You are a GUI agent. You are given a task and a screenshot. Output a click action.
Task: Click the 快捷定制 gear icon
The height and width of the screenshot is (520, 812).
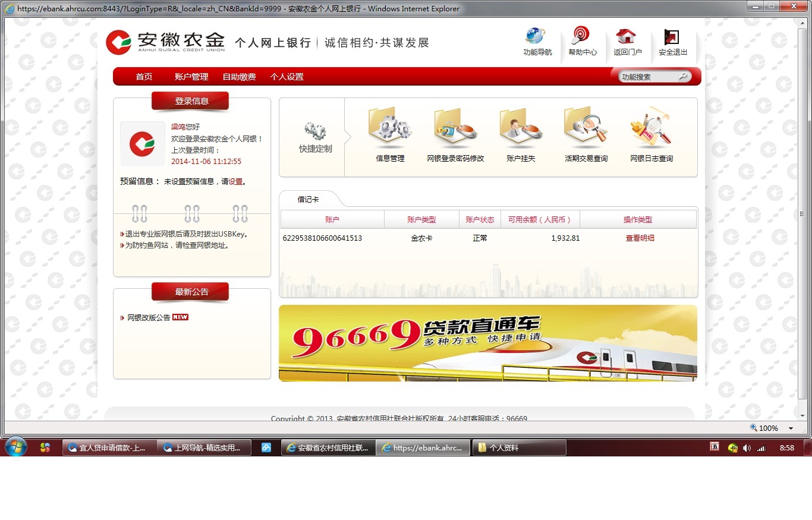point(315,131)
